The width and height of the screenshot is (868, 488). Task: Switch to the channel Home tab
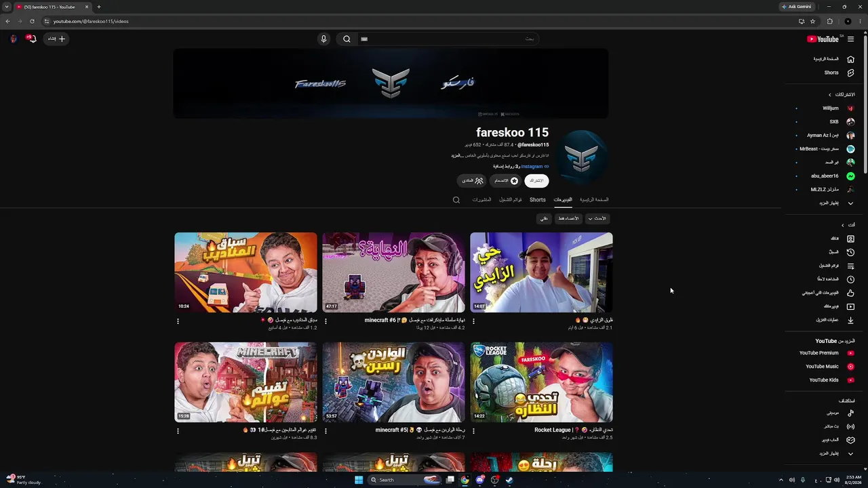(x=594, y=200)
